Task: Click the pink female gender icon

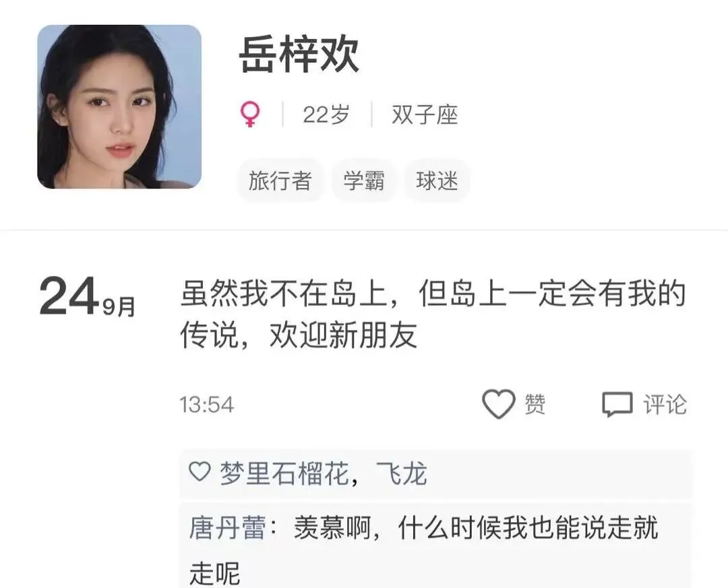Action: [x=250, y=115]
